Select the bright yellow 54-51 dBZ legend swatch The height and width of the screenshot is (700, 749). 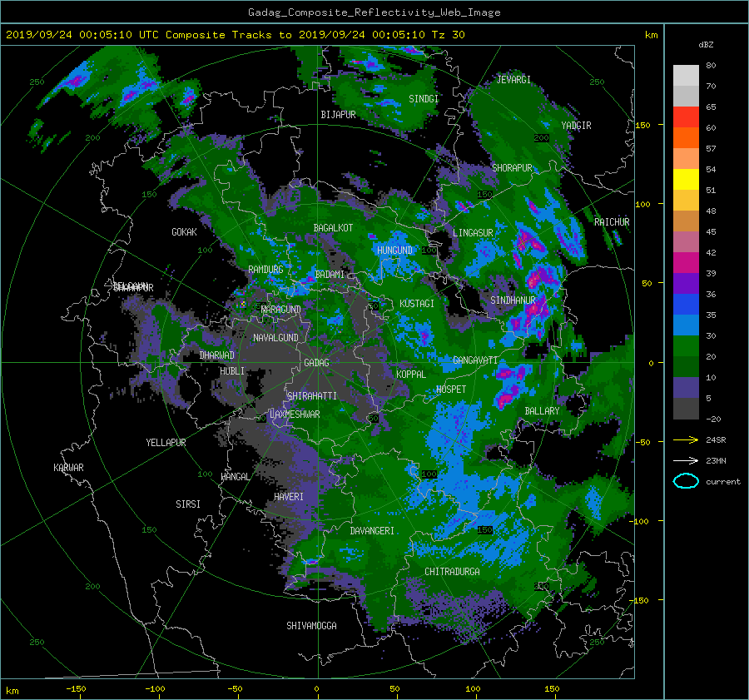coord(686,180)
